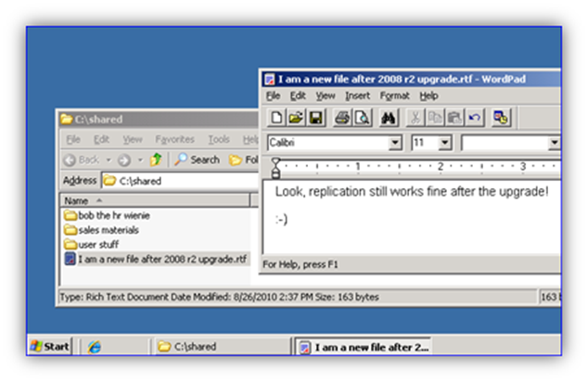This screenshot has width=588, height=382.
Task: Undo the last action with the Undo icon
Action: [x=474, y=118]
